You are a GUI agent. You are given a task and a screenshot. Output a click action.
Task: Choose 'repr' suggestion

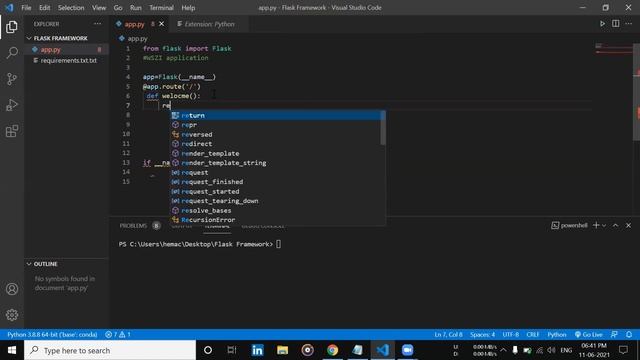tap(277, 125)
